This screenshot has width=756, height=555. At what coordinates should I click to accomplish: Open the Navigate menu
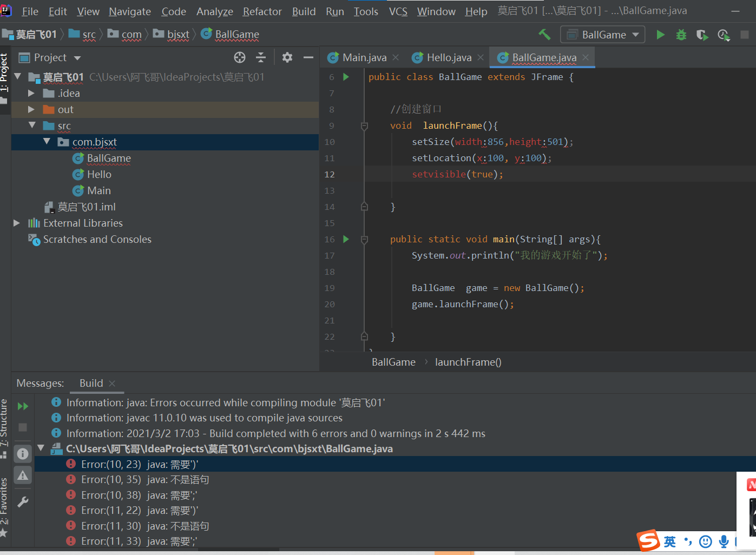pos(130,11)
